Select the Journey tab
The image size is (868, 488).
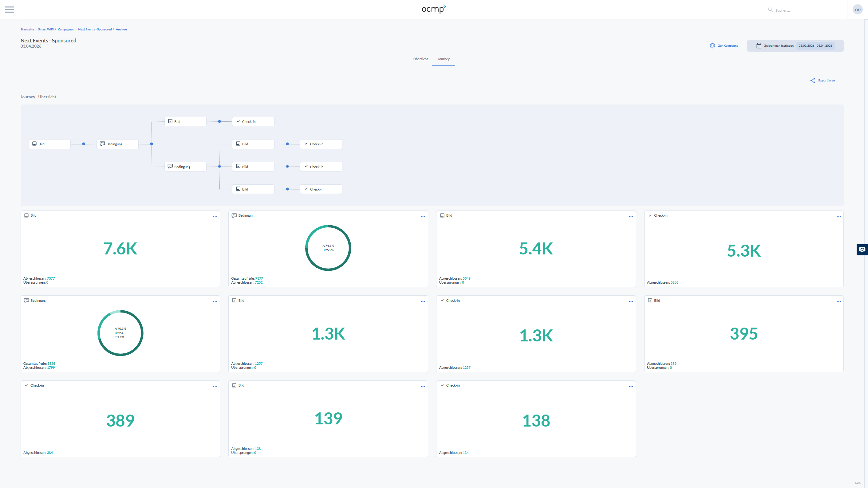[444, 59]
